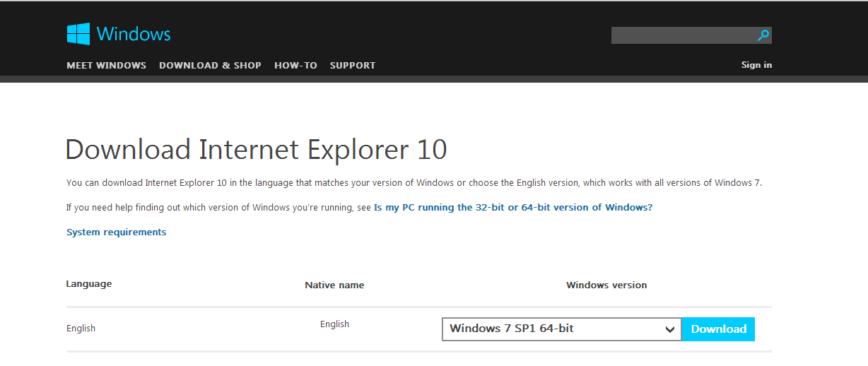Image resolution: width=868 pixels, height=366 pixels.
Task: Select English under the Native name column
Action: (x=334, y=324)
